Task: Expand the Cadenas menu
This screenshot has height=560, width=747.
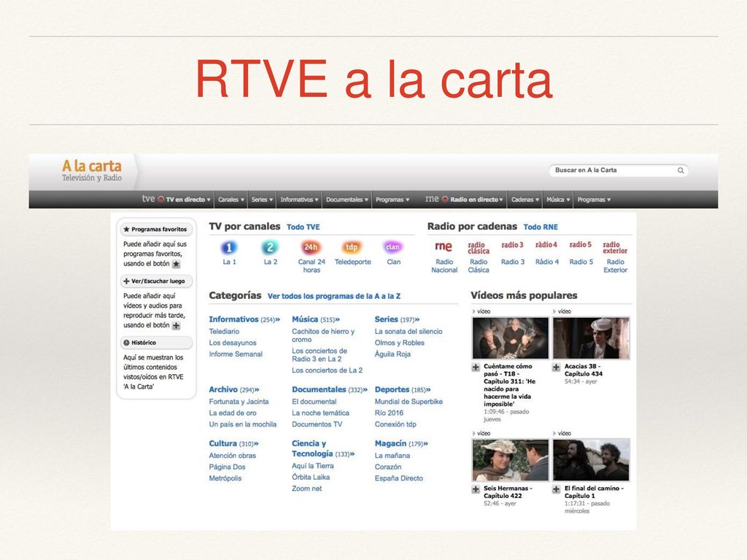Action: coord(525,200)
